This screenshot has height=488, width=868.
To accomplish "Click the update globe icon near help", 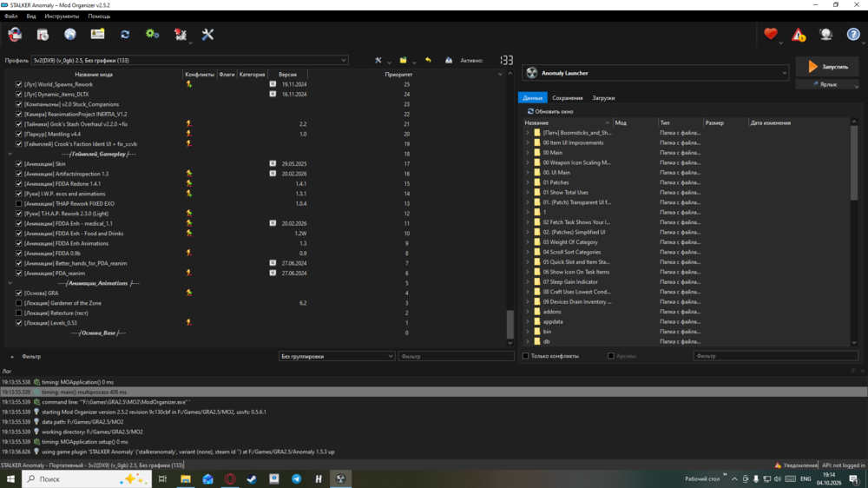I will pos(826,35).
